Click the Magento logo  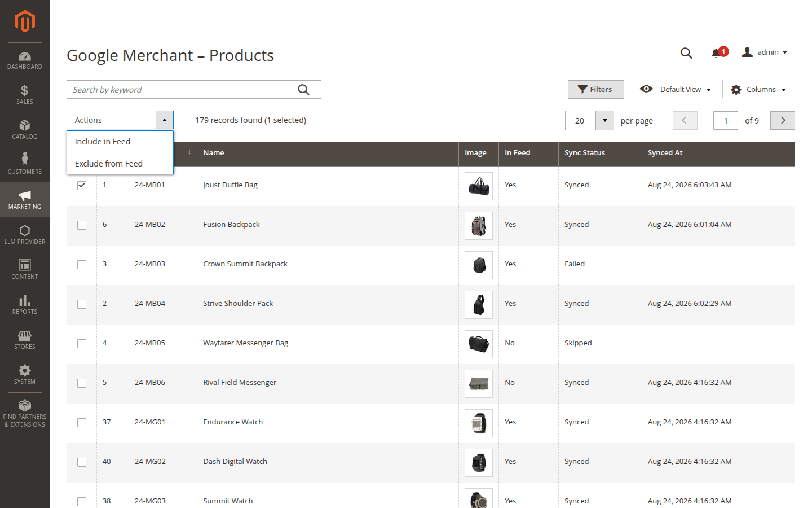[x=25, y=21]
